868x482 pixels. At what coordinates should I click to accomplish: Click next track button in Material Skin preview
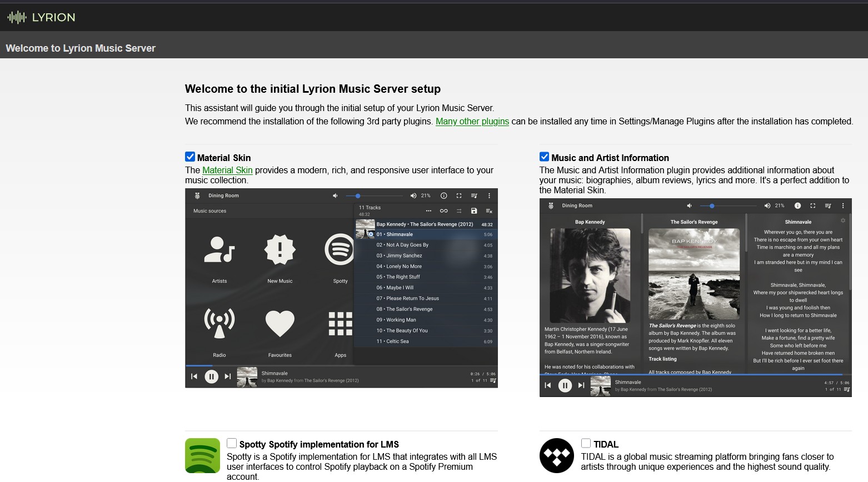pos(228,376)
